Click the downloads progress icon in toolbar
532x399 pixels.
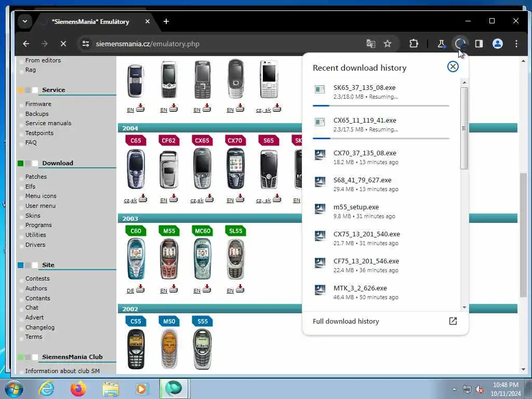pyautogui.click(x=460, y=44)
